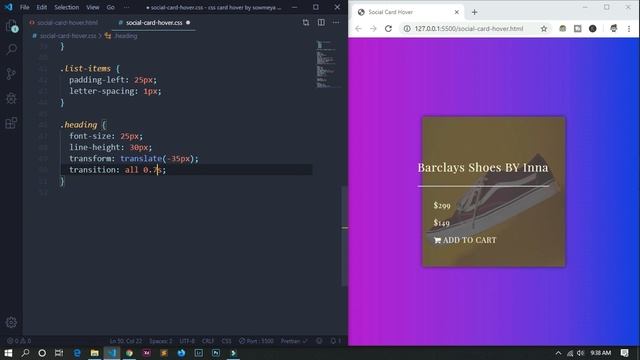Switch to the social-card-hover.html tab
Viewport: 640px width, 360px height.
coord(64,22)
